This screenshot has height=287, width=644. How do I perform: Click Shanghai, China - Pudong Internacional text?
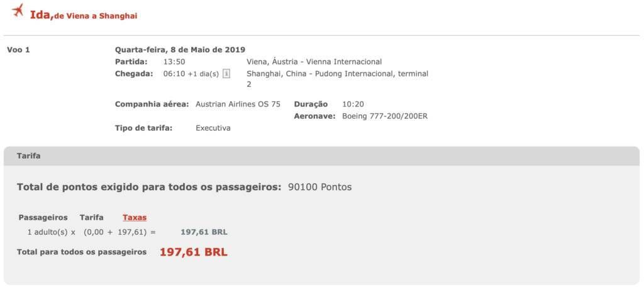click(337, 79)
